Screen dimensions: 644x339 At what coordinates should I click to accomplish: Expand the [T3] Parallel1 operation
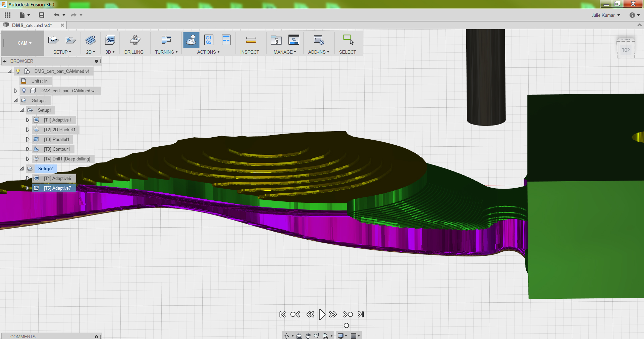coord(28,139)
